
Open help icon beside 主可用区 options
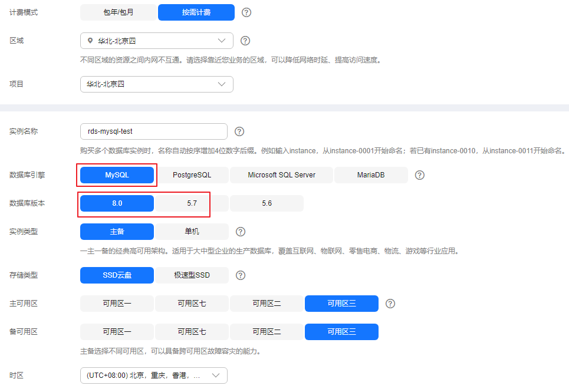[x=390, y=304]
